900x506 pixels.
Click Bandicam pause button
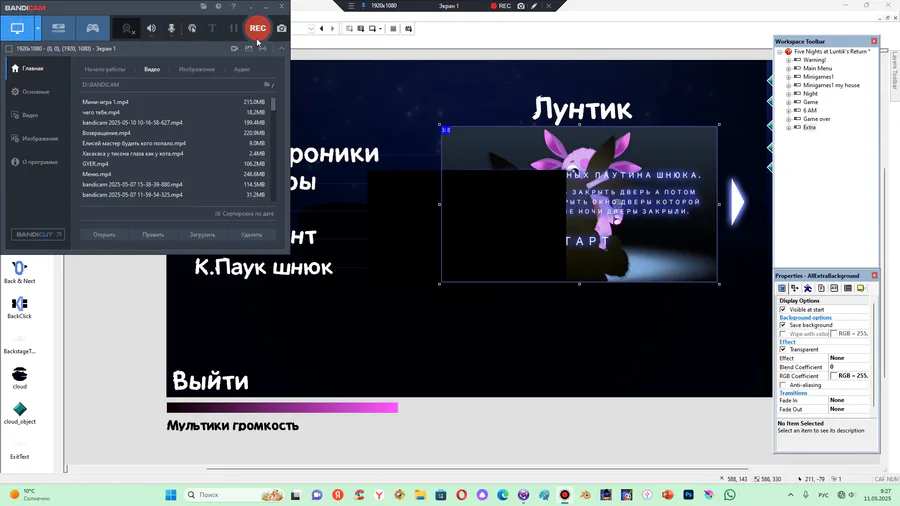[x=233, y=28]
